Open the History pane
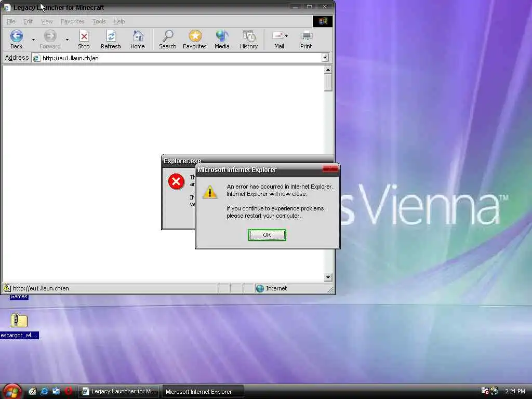This screenshot has width=532, height=399. (x=249, y=39)
